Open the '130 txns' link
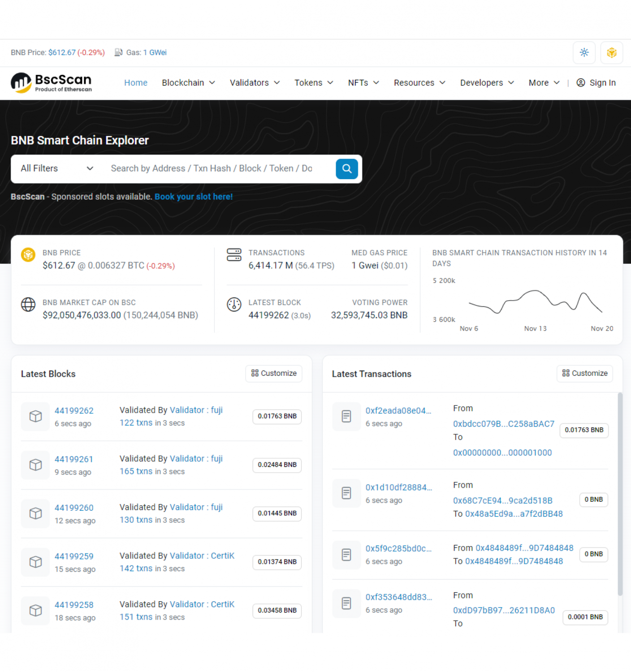 [136, 519]
